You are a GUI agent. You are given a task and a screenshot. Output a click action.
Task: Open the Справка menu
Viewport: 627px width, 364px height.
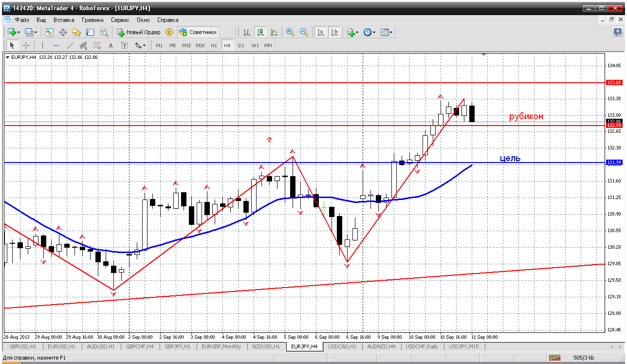coord(168,20)
